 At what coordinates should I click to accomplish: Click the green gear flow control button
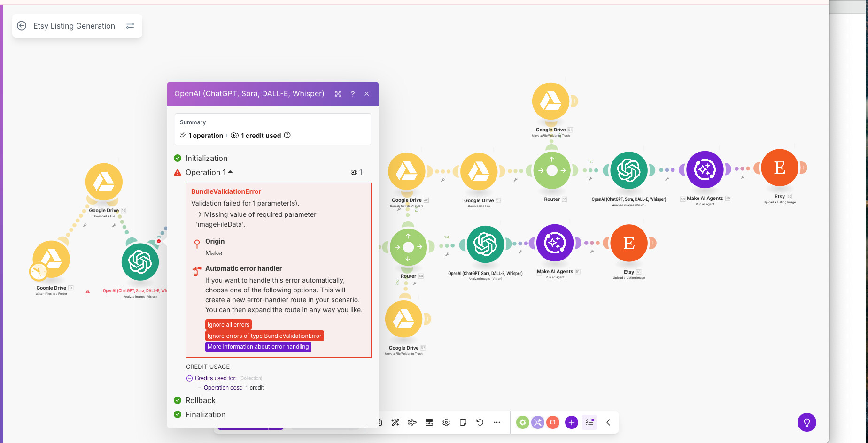[x=523, y=422]
